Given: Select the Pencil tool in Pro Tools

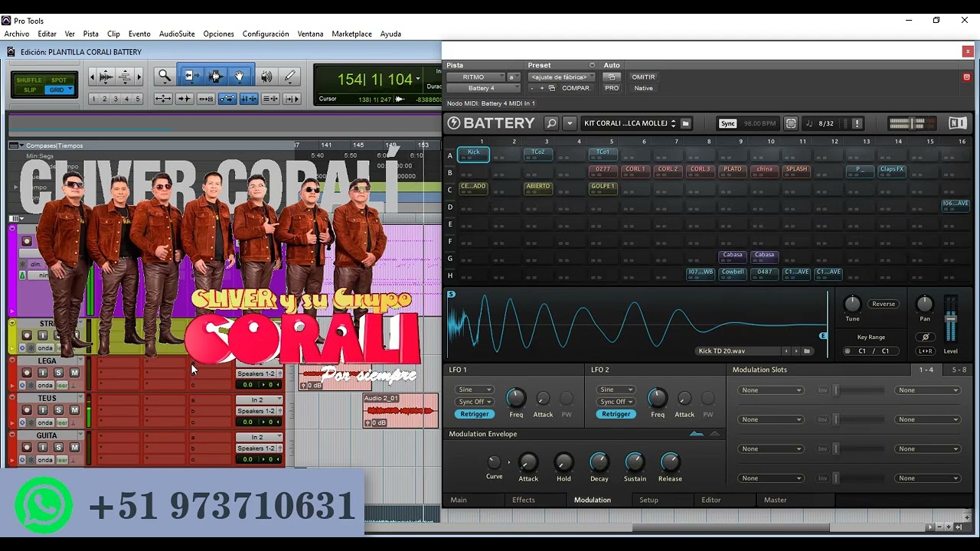Looking at the screenshot, I should point(289,77).
